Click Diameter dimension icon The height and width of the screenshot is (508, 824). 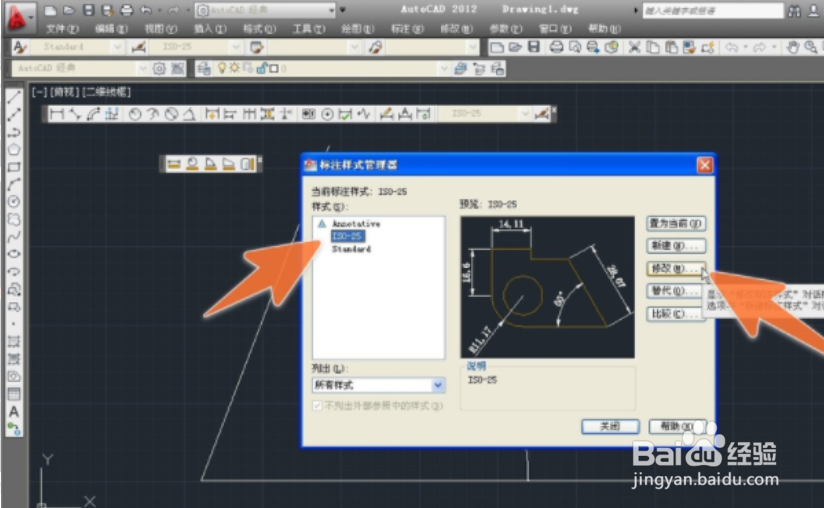(171, 113)
